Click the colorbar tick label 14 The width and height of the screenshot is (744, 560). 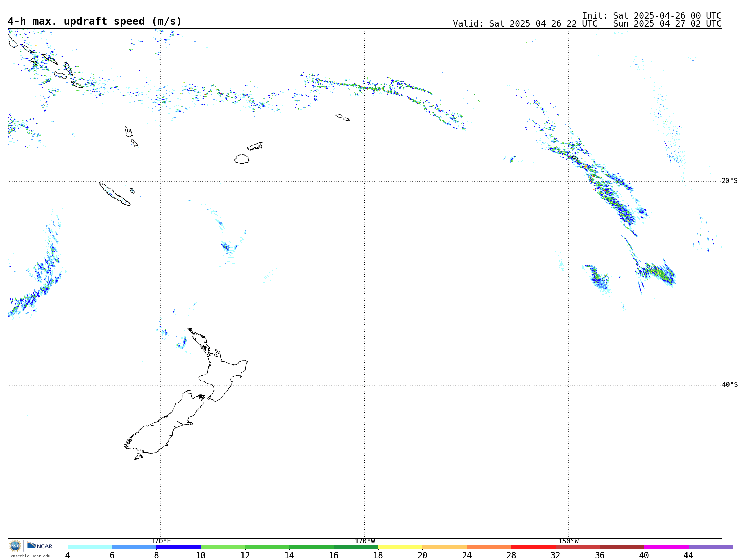click(x=289, y=555)
